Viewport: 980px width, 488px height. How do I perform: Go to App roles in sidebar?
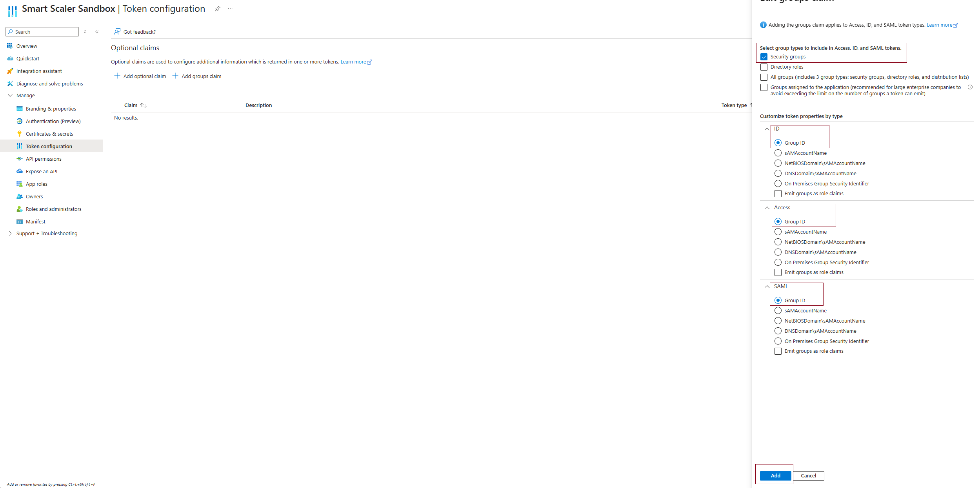(x=36, y=184)
